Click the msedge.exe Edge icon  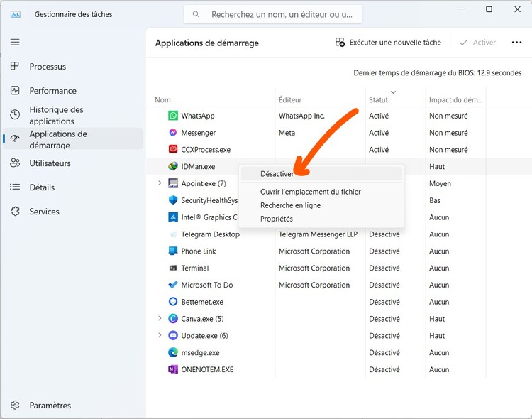click(x=173, y=352)
